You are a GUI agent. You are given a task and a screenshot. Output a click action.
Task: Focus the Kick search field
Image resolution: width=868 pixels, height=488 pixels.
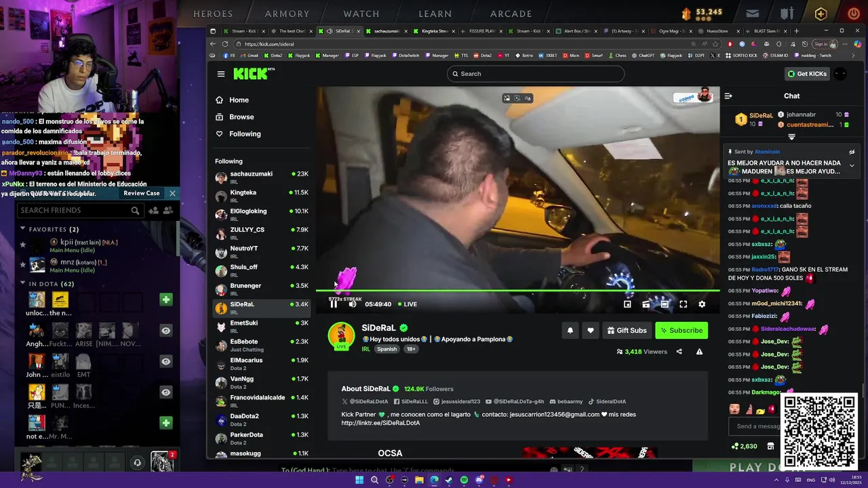[536, 74]
